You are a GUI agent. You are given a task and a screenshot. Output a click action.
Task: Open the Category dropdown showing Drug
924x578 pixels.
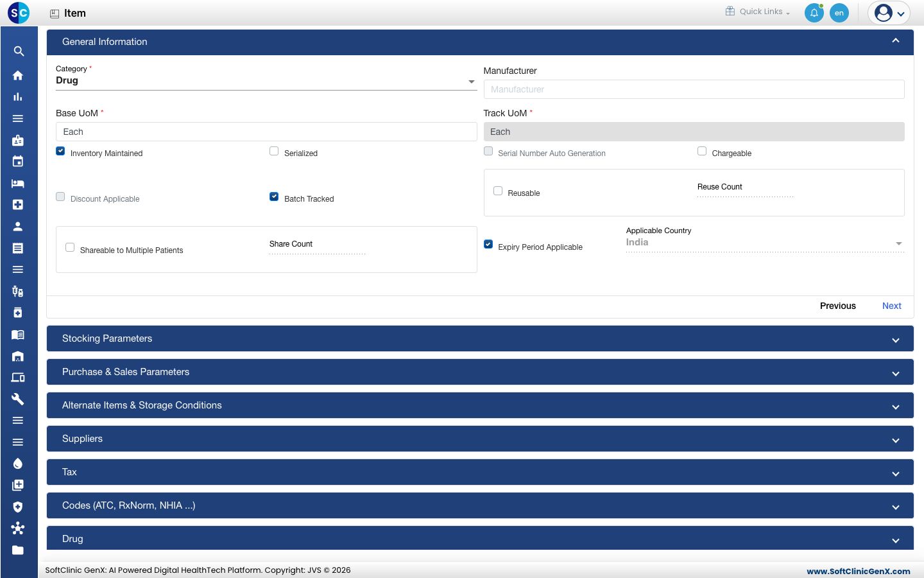click(266, 81)
